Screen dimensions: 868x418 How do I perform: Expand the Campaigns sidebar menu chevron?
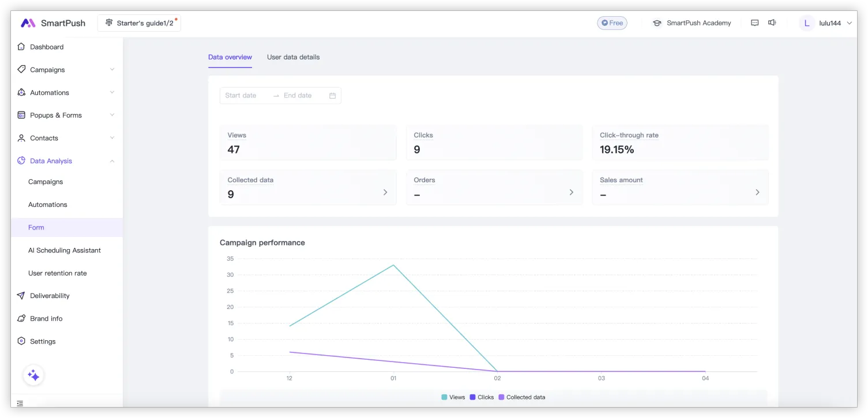[x=112, y=70]
